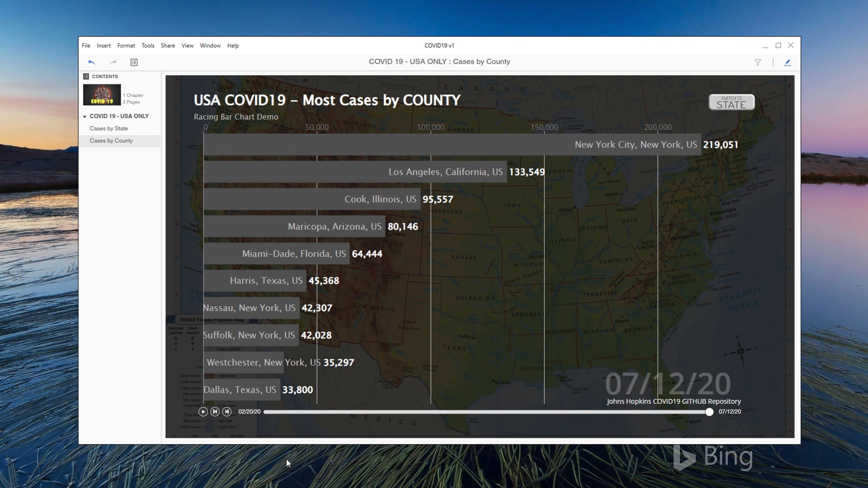Open the Tools menu

coord(148,46)
